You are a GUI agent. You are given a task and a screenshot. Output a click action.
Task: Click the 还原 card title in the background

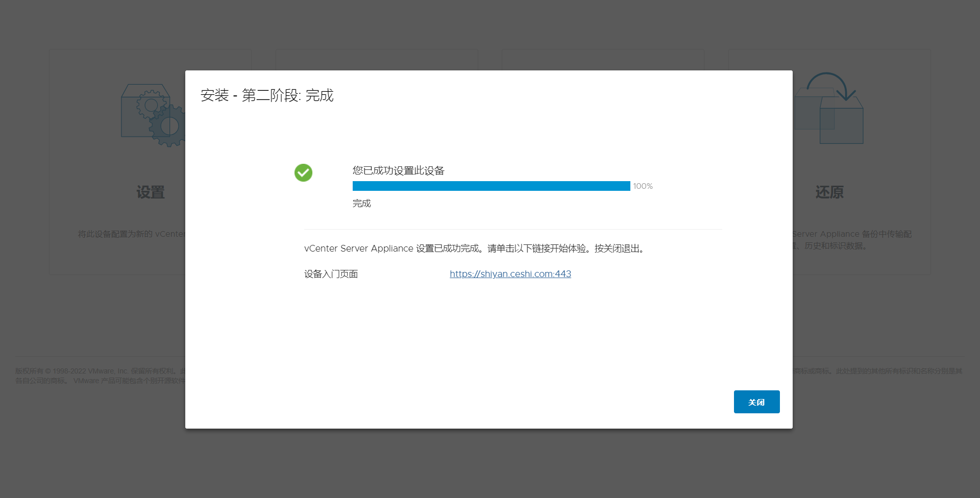829,192
